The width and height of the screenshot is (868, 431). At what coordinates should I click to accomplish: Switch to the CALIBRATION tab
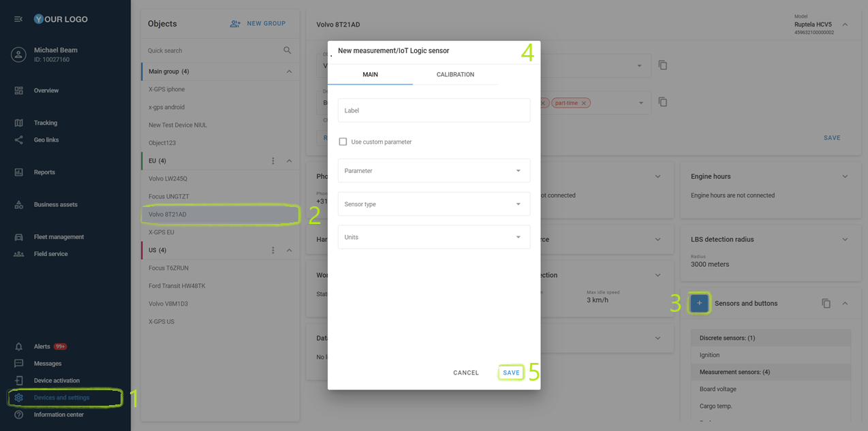(454, 74)
